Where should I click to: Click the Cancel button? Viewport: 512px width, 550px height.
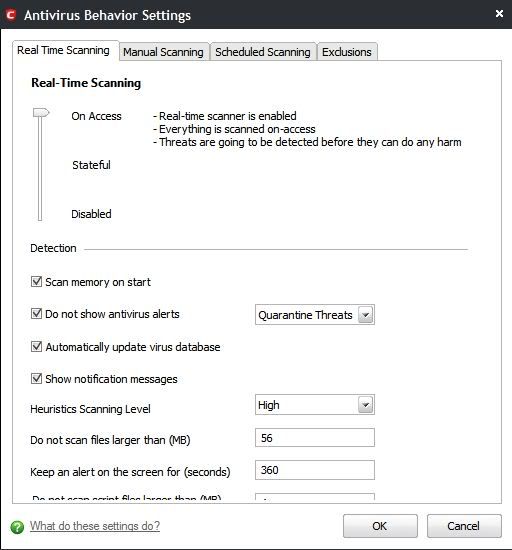pyautogui.click(x=464, y=526)
